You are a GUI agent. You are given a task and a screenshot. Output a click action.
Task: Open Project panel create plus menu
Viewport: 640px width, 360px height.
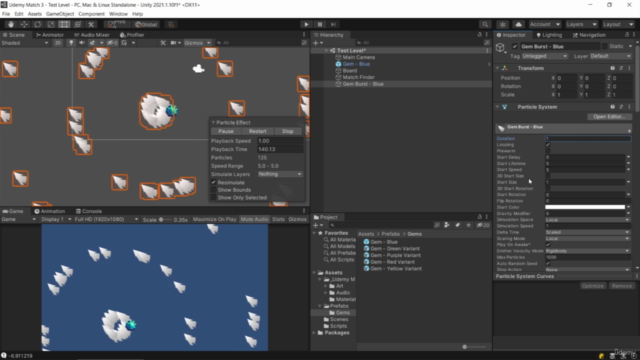pos(317,225)
